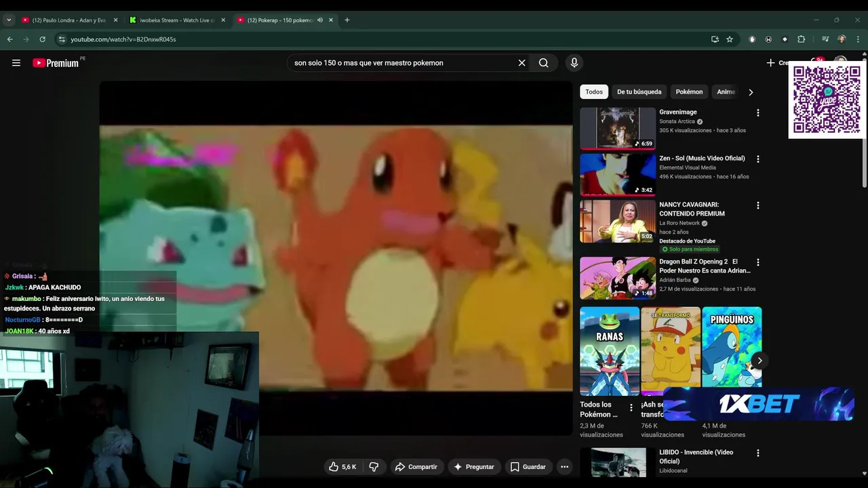
Task: Go back in browser history
Action: pos(9,39)
